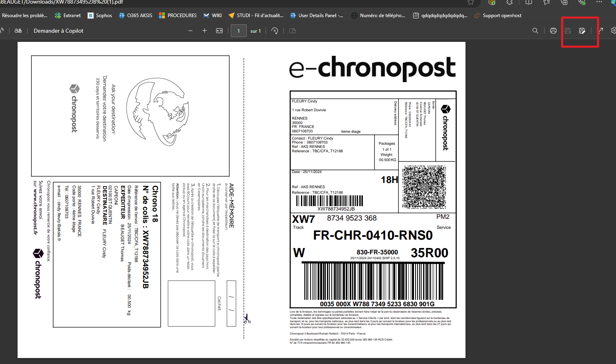This screenshot has height=364, width=616.
Task: Click the Weight 00.500 KG value
Action: [x=387, y=160]
